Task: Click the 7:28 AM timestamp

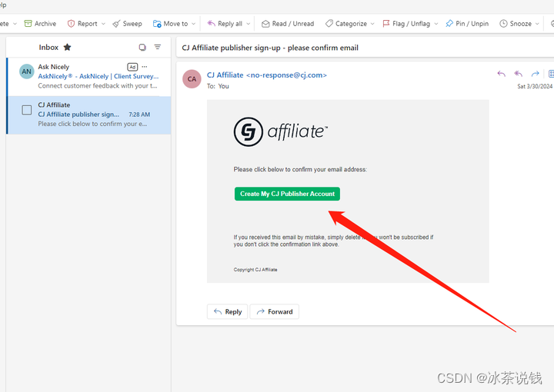Action: coord(139,115)
